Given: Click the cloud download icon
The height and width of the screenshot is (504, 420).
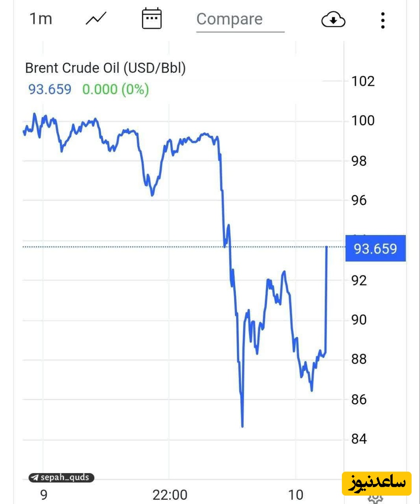Looking at the screenshot, I should click(333, 20).
